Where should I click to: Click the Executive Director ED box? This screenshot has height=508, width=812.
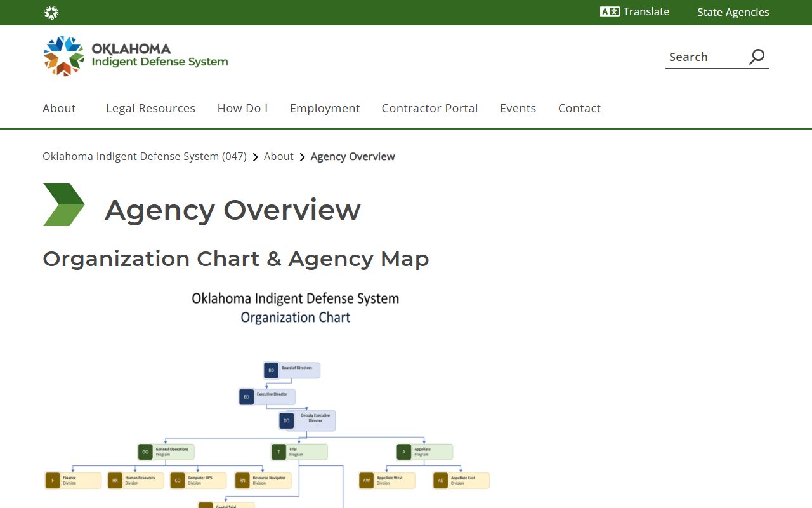click(x=267, y=397)
